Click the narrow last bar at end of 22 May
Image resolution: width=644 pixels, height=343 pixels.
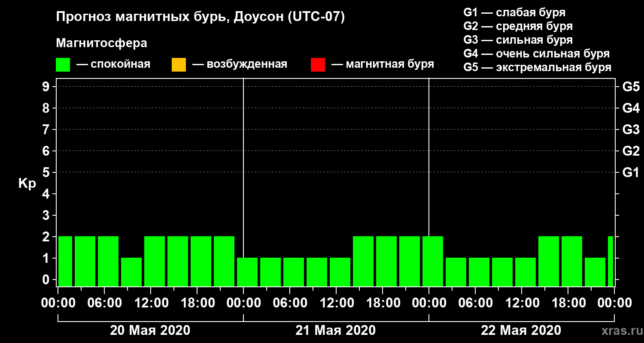611,261
